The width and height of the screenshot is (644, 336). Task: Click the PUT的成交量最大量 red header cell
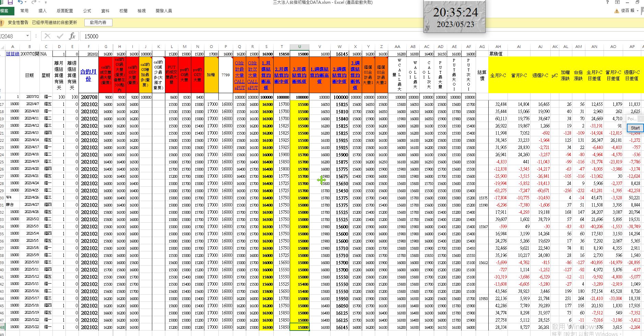(x=172, y=75)
